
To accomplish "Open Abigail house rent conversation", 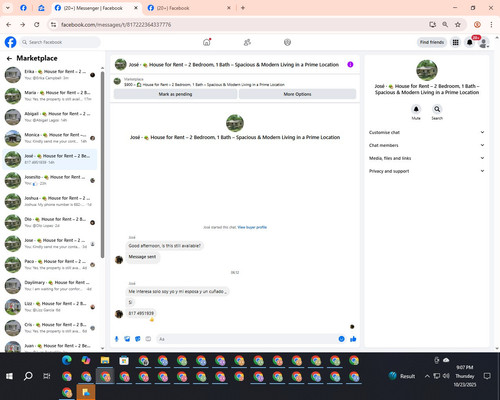I will (50, 117).
